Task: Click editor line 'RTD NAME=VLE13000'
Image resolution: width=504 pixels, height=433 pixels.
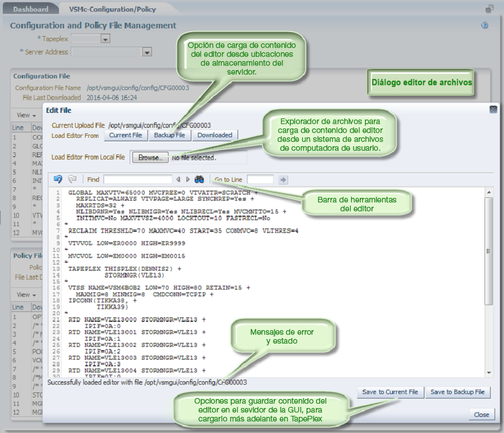Action: coord(137,319)
